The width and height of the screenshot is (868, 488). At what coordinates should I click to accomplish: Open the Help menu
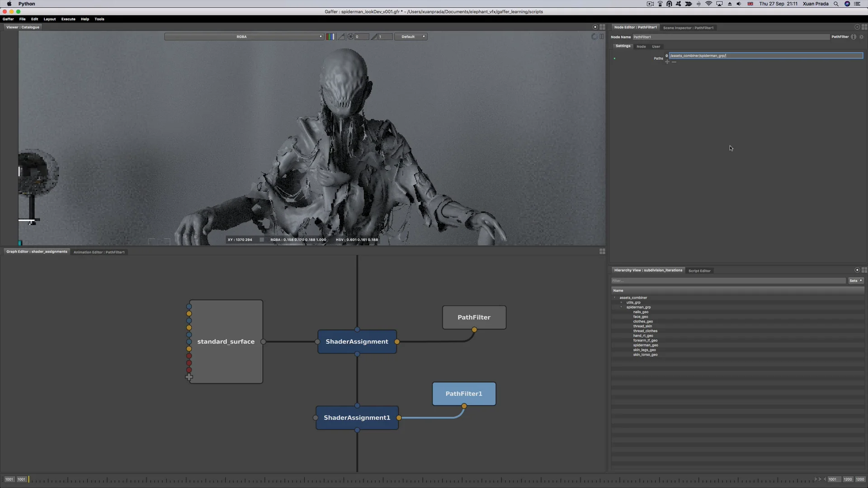[x=85, y=19]
